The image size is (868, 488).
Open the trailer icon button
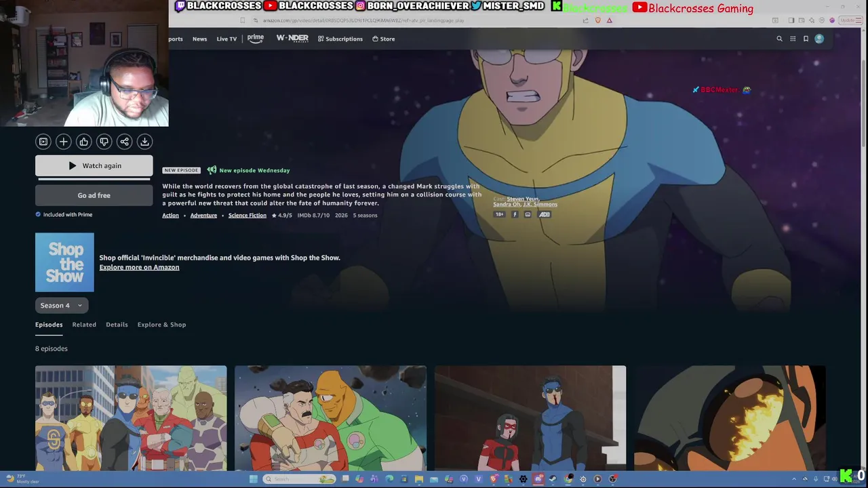point(43,142)
